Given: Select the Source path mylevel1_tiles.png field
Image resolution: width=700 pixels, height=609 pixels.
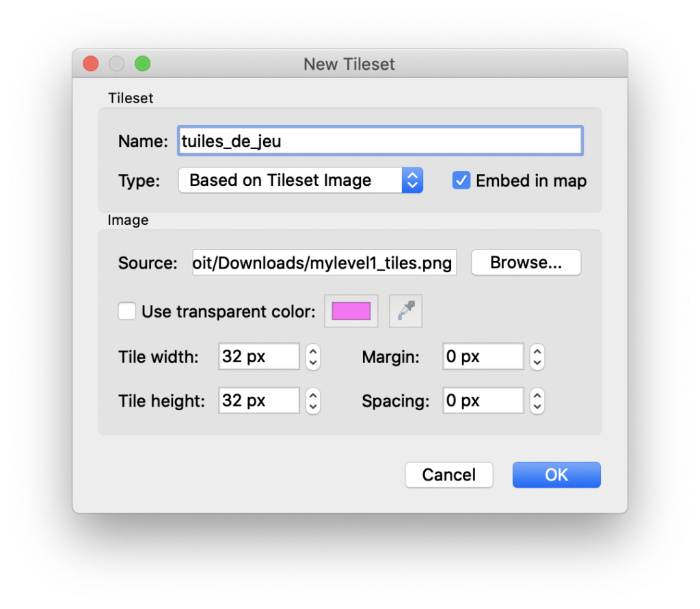Looking at the screenshot, I should (x=324, y=262).
